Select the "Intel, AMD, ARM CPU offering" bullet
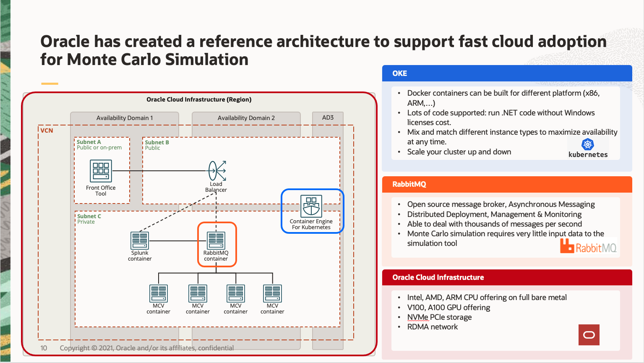 click(x=487, y=298)
